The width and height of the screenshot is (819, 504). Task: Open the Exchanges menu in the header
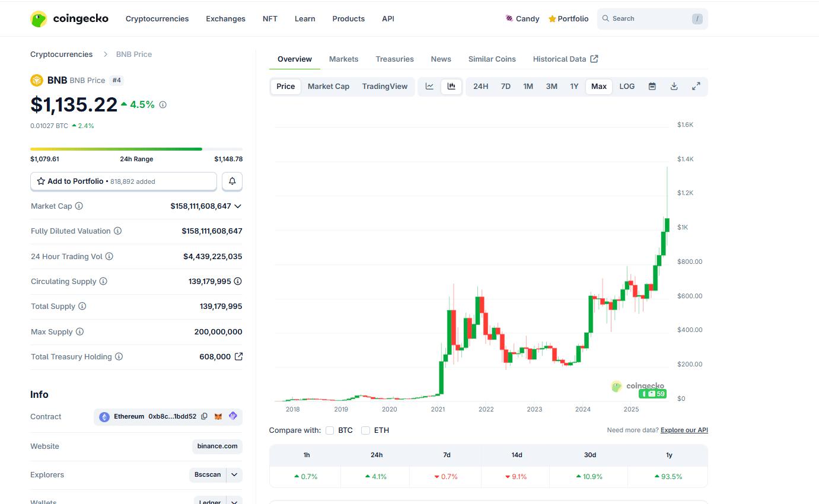point(225,19)
